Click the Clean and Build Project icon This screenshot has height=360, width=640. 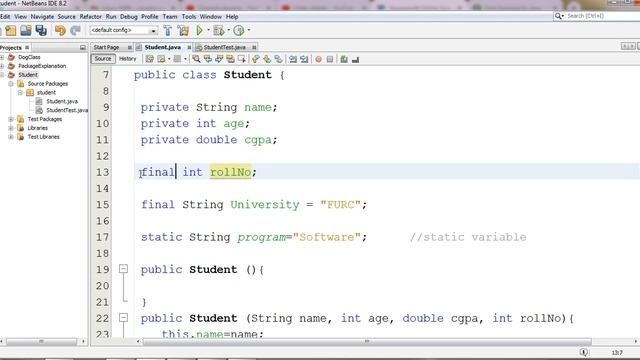(x=183, y=31)
